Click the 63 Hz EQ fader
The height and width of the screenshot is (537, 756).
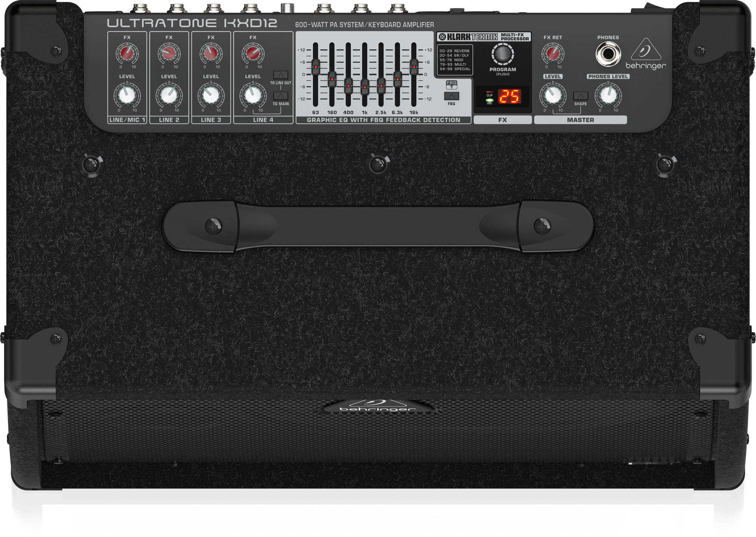pyautogui.click(x=315, y=67)
